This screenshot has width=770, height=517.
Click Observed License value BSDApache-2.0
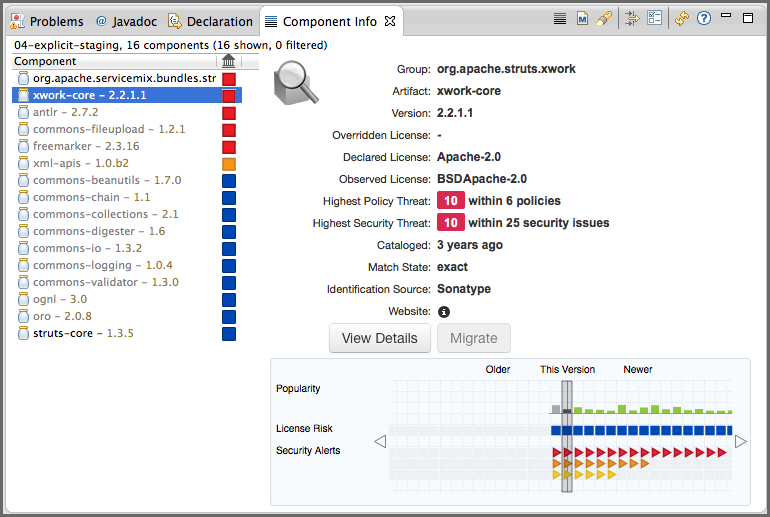pos(482,179)
